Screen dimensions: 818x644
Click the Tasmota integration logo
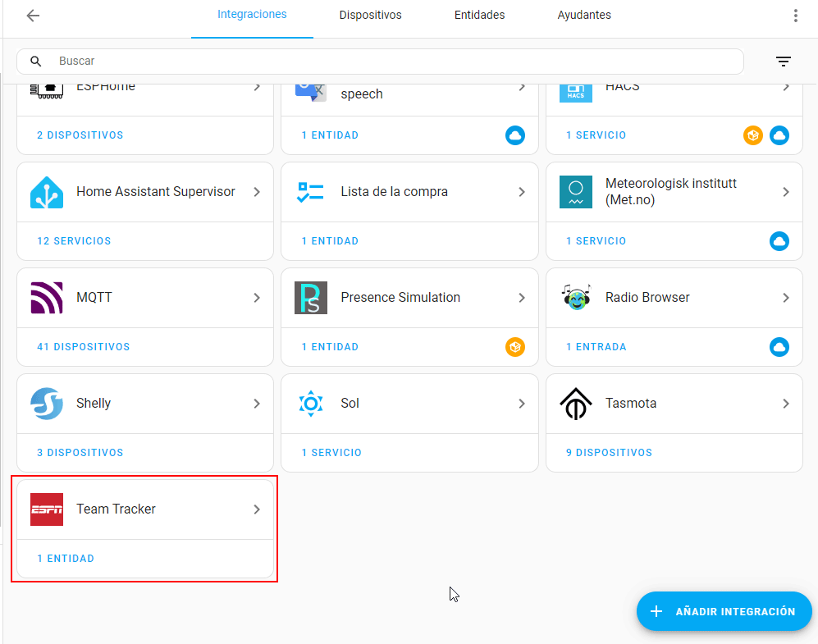pos(576,404)
